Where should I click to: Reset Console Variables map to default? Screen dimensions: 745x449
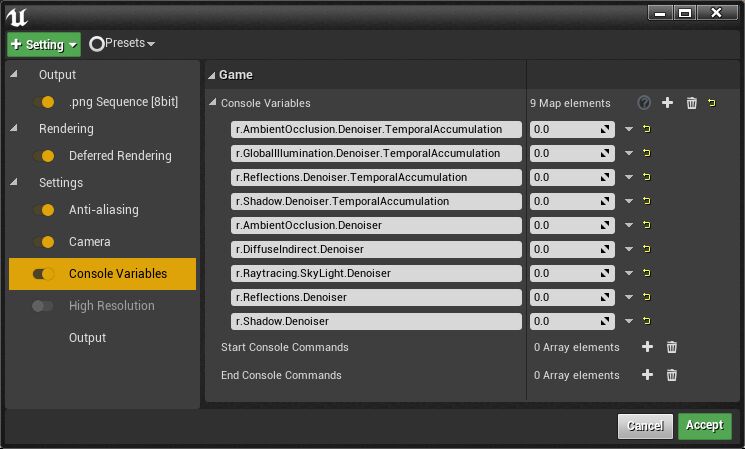(711, 103)
